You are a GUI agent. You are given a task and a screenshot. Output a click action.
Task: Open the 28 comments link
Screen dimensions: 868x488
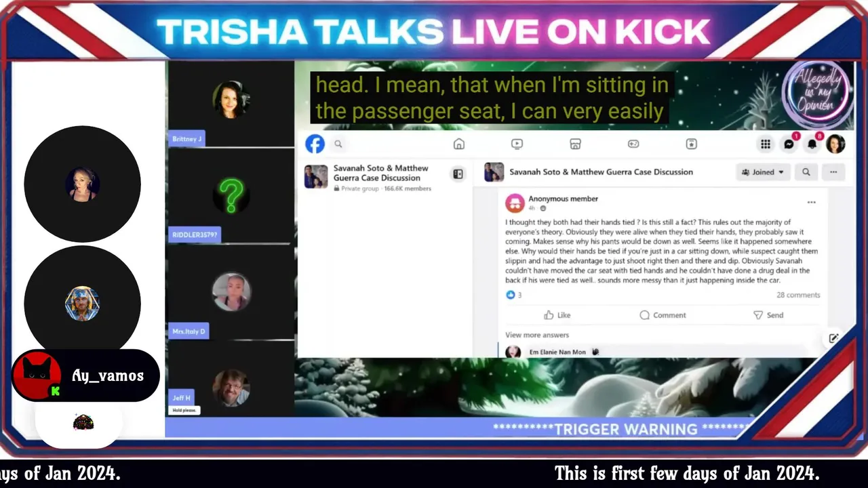798,295
